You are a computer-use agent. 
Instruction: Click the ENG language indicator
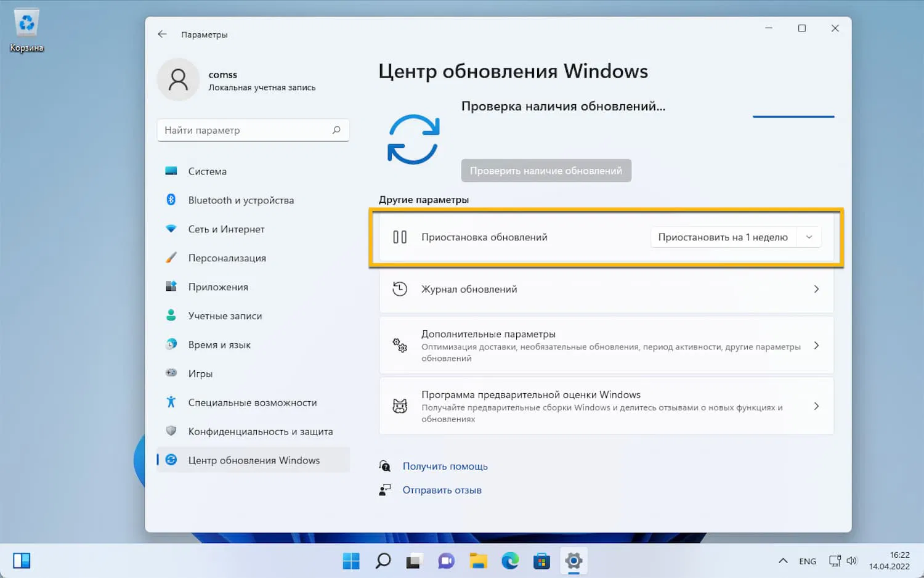coord(808,561)
